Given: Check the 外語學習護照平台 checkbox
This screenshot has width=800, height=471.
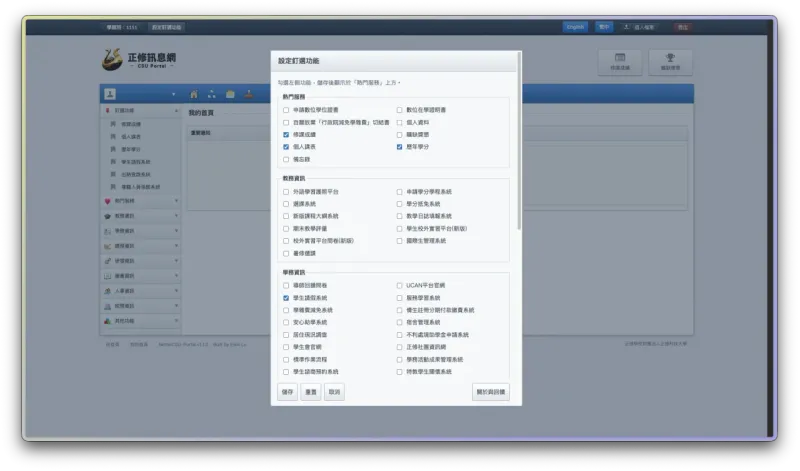Looking at the screenshot, I should click(x=286, y=192).
